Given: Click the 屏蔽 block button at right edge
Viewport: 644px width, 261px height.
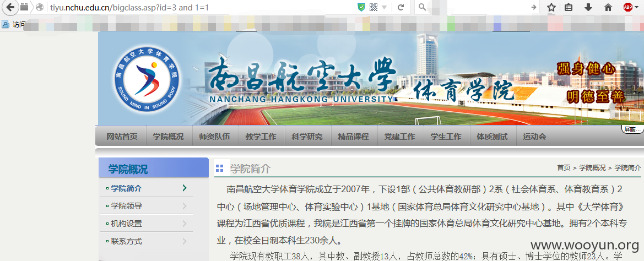Looking at the screenshot, I should coord(632,129).
